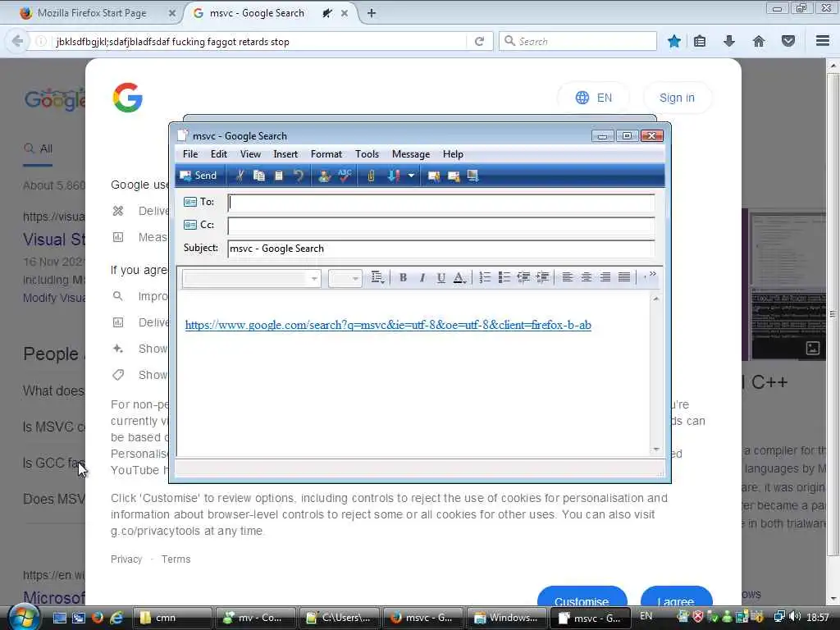The height and width of the screenshot is (630, 840).
Task: Open the font color picker (A icon)
Action: (459, 277)
